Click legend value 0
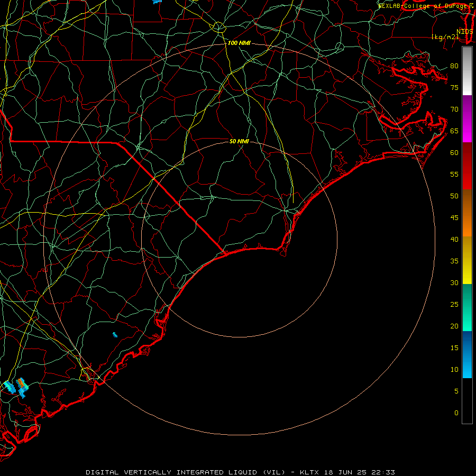The image size is (476, 476). [x=456, y=413]
